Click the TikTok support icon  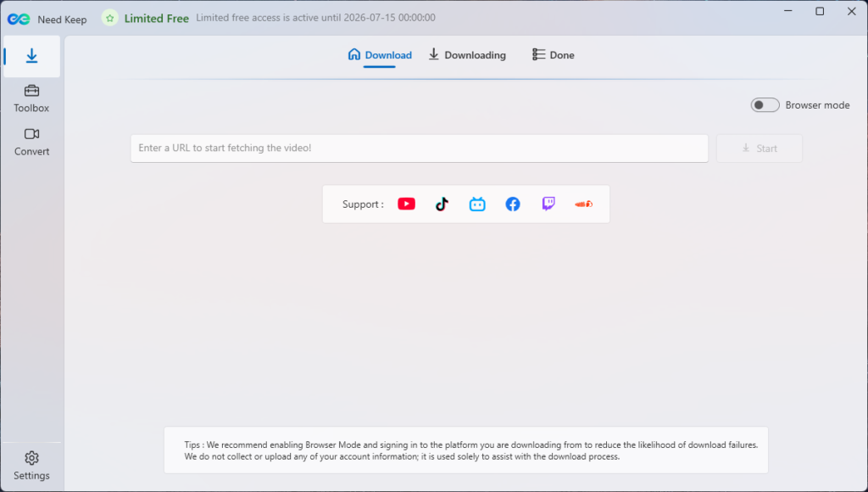pos(442,204)
